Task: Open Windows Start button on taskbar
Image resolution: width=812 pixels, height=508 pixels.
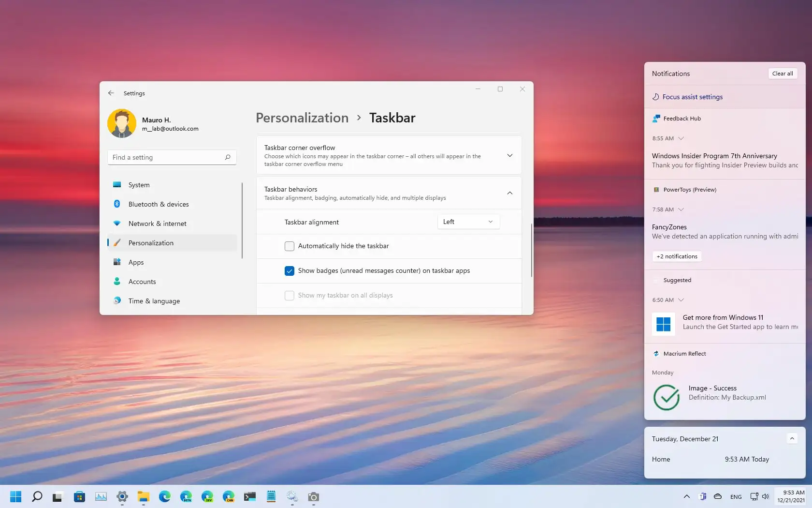Action: pyautogui.click(x=16, y=497)
